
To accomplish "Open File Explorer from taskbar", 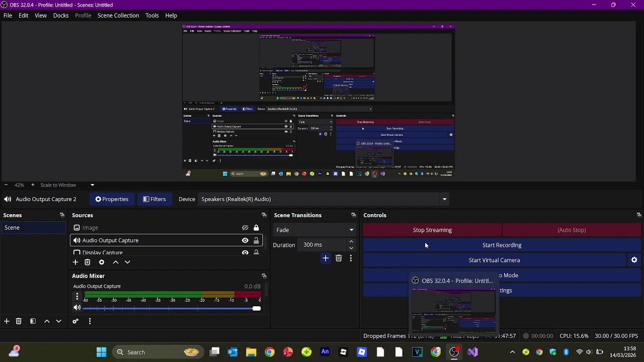I will (x=251, y=352).
